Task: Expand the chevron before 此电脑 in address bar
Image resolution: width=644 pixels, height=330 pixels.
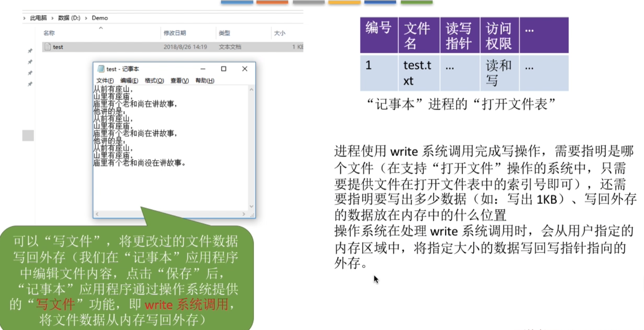Action: point(24,18)
